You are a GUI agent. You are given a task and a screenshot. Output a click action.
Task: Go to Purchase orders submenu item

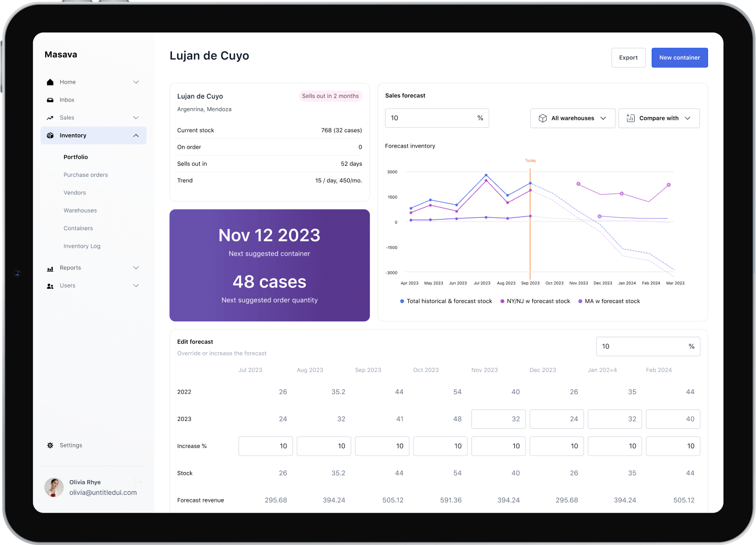point(86,175)
